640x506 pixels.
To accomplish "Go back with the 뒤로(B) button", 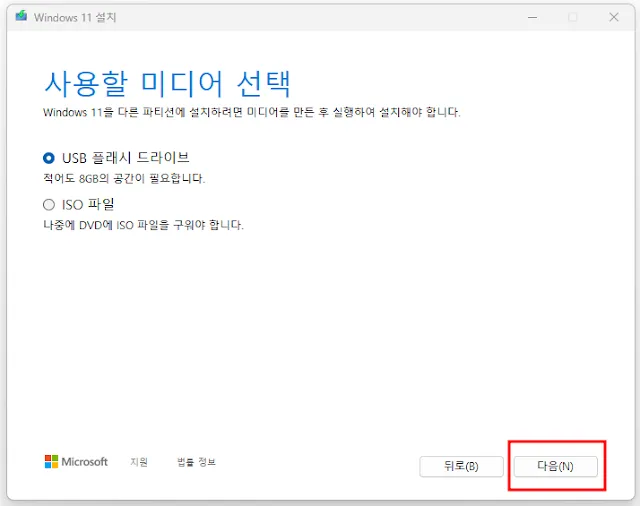I will tap(461, 466).
